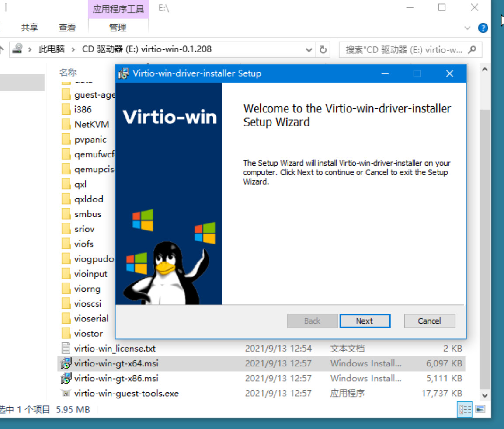Image resolution: width=504 pixels, height=429 pixels.
Task: Select the qemufwcfg folder icon
Action: point(66,154)
